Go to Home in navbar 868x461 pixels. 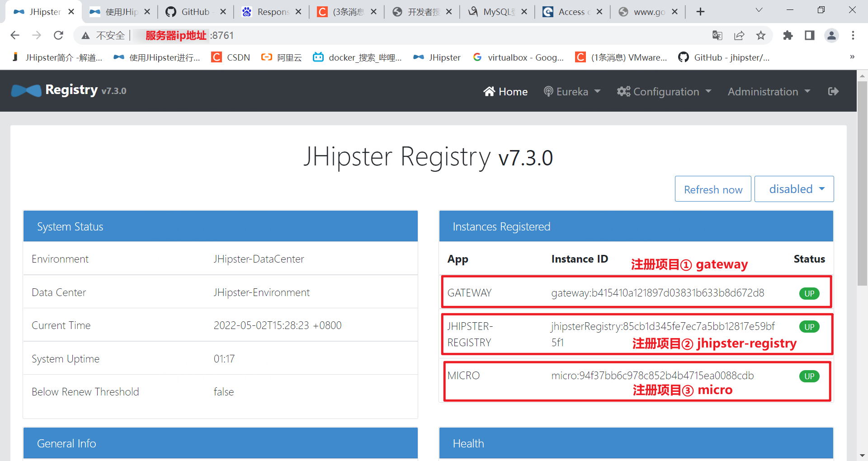pos(505,91)
